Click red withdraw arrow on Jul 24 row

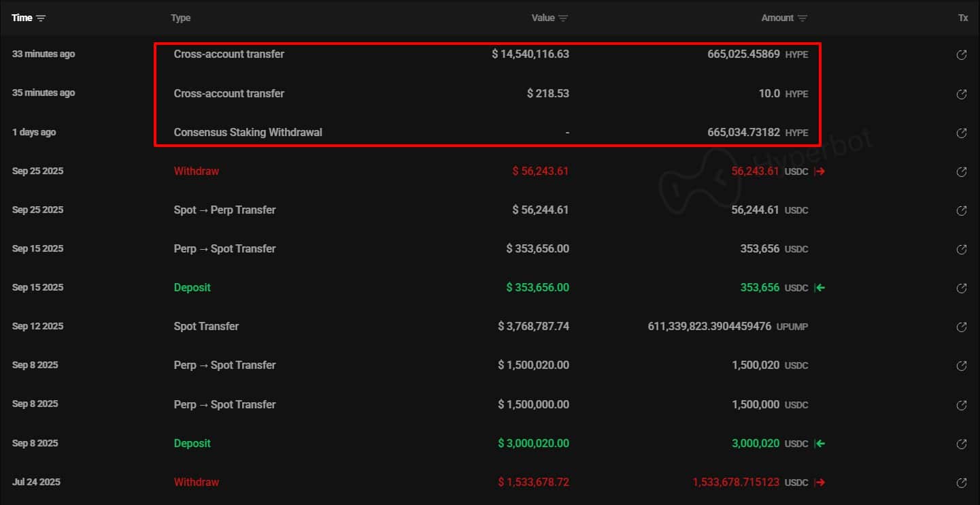(819, 482)
